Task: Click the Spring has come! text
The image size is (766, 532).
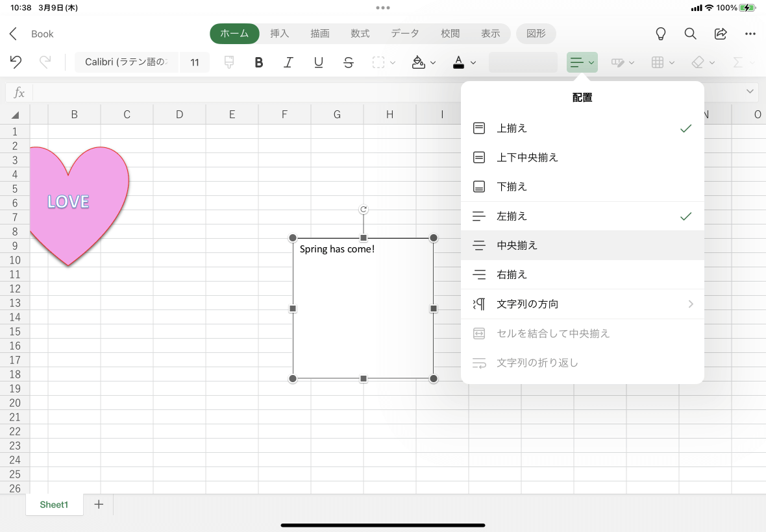Action: [337, 249]
